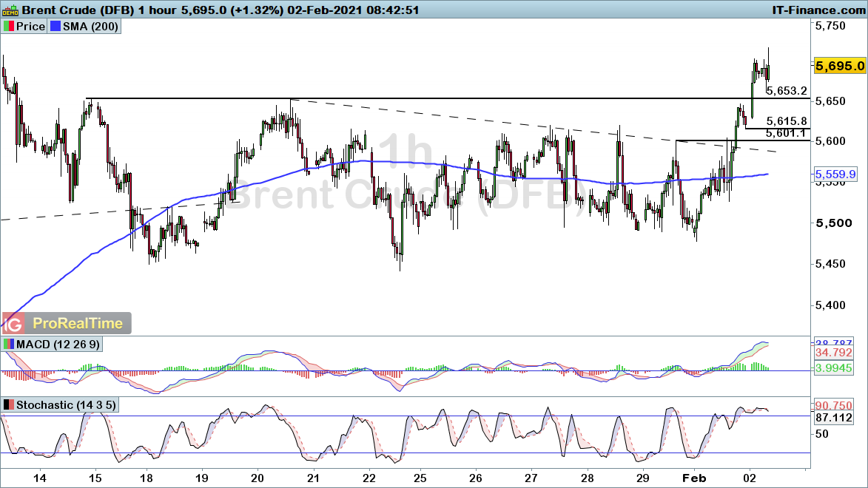Click the green-red Price legend swatch

(x=9, y=27)
